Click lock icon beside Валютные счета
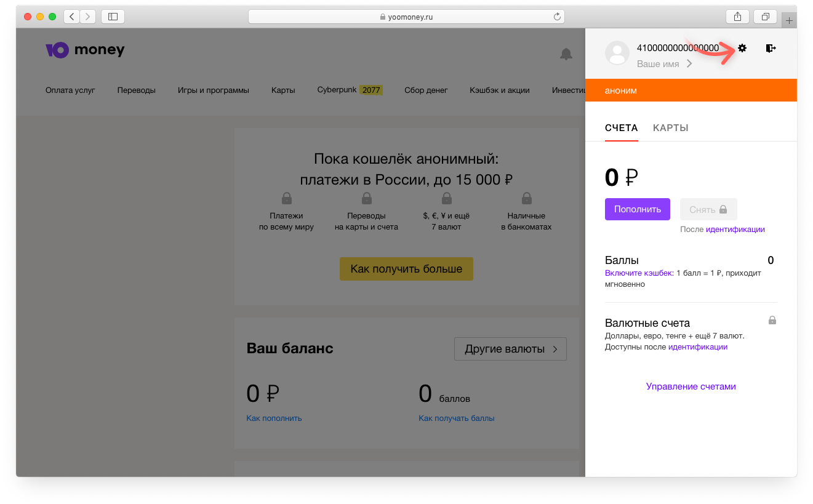 (772, 320)
